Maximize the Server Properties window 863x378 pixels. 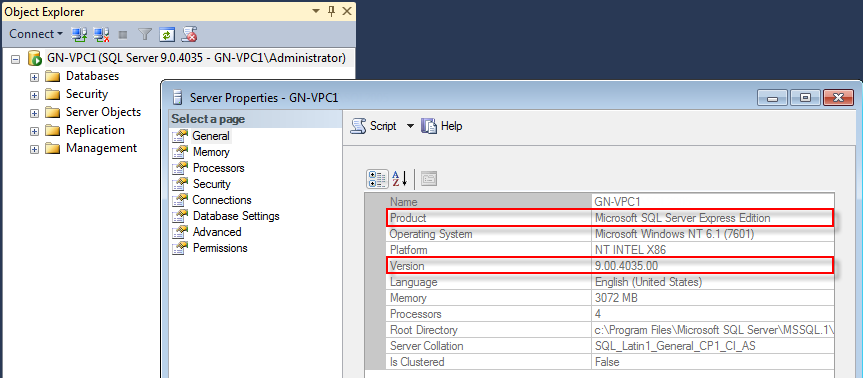[x=805, y=98]
